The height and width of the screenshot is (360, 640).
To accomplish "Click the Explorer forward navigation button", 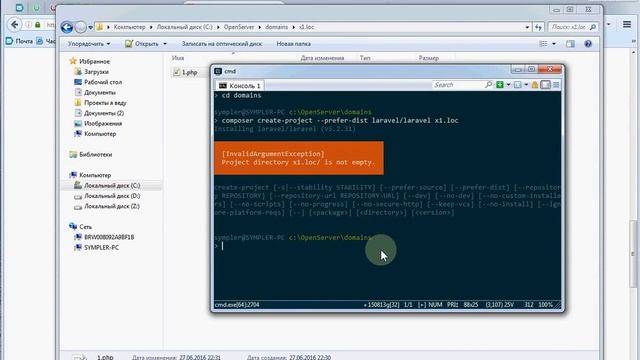I will point(81,27).
